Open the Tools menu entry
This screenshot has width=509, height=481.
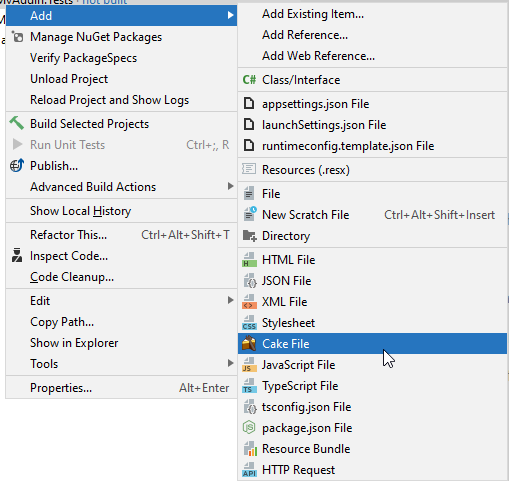121,364
